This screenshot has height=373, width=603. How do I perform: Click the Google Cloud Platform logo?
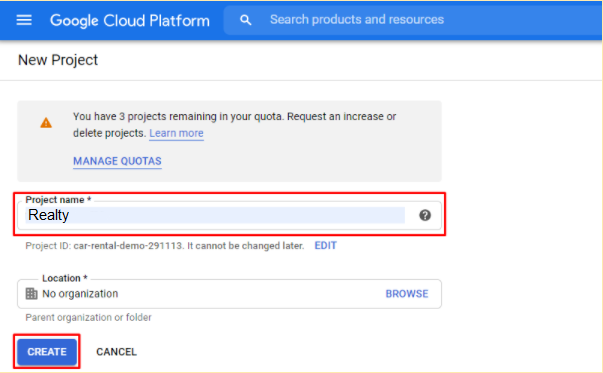(130, 20)
